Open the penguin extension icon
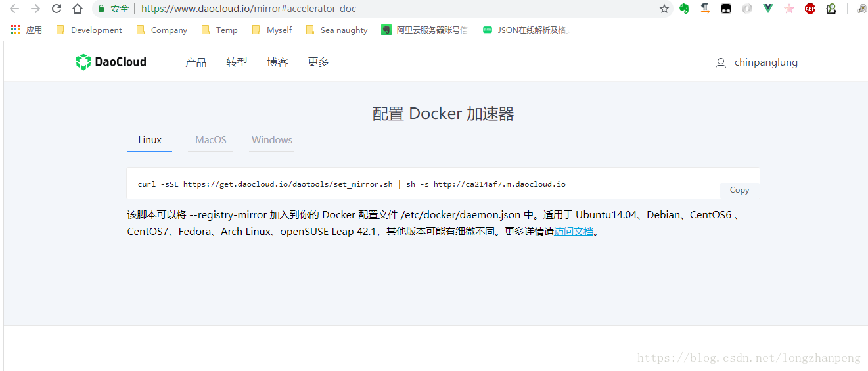Image resolution: width=868 pixels, height=371 pixels. [861, 9]
